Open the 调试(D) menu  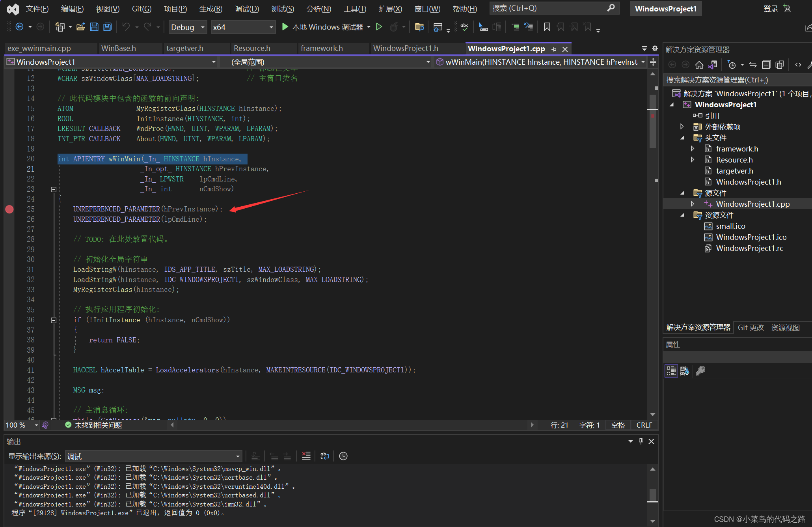pos(247,9)
